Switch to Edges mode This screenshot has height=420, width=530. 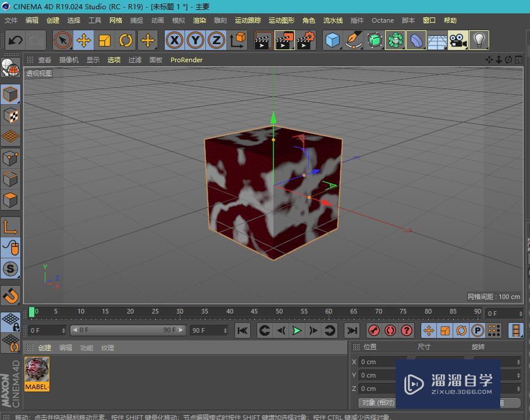[x=10, y=179]
